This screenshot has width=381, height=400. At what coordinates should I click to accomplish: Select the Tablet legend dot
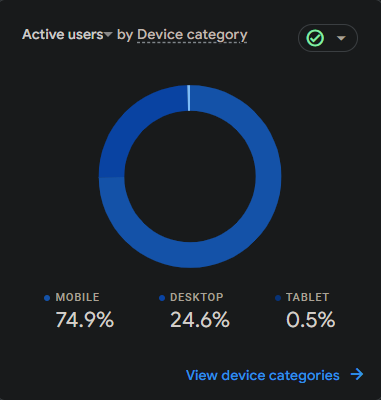pos(278,298)
